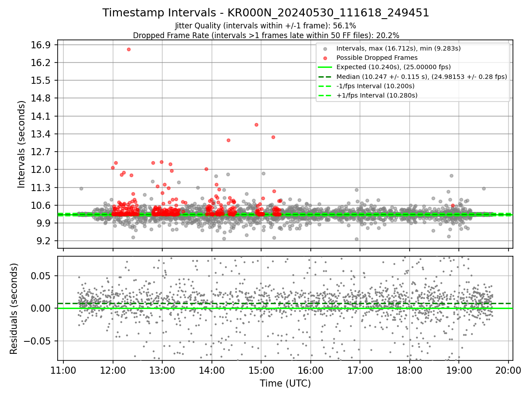Screen dimensions: 532x399
Task: Click the 16.9 y-axis tick label
Action: coord(42,45)
